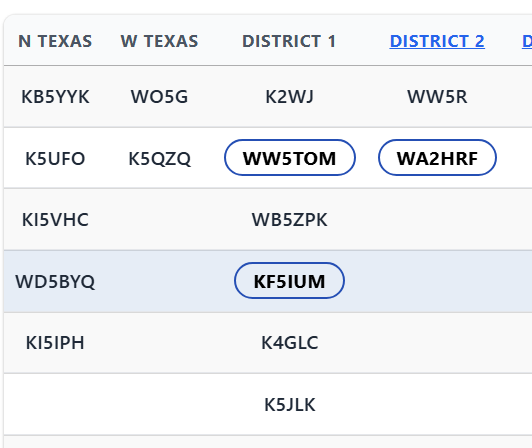Select the K5UFO table cell

coord(55,158)
